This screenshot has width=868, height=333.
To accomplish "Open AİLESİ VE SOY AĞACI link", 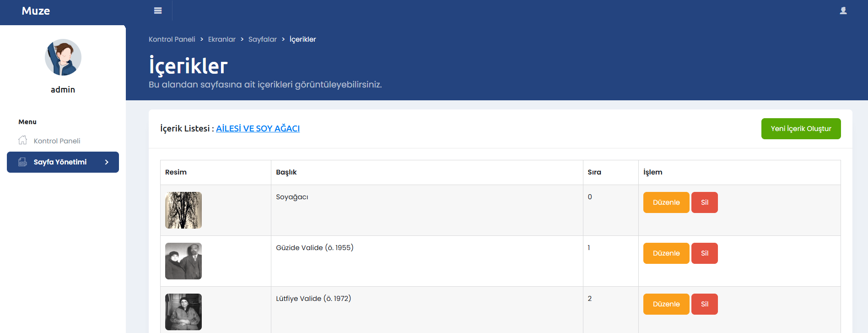I will pyautogui.click(x=258, y=129).
